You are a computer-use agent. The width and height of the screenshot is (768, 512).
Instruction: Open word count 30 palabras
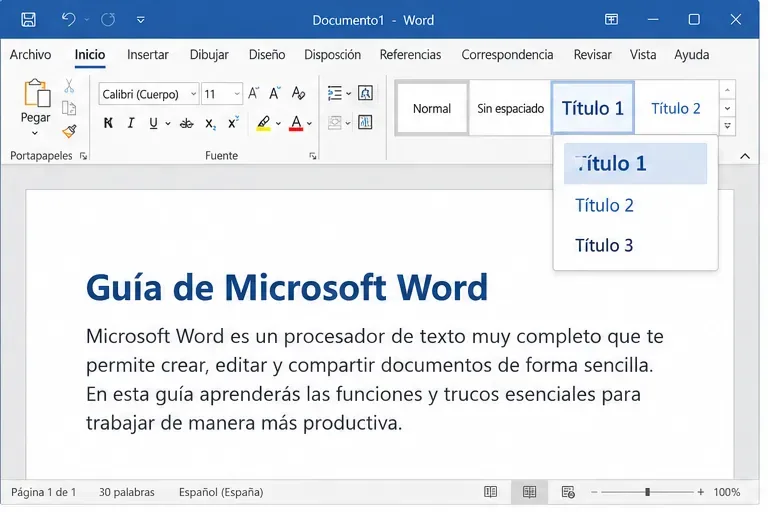(x=127, y=492)
